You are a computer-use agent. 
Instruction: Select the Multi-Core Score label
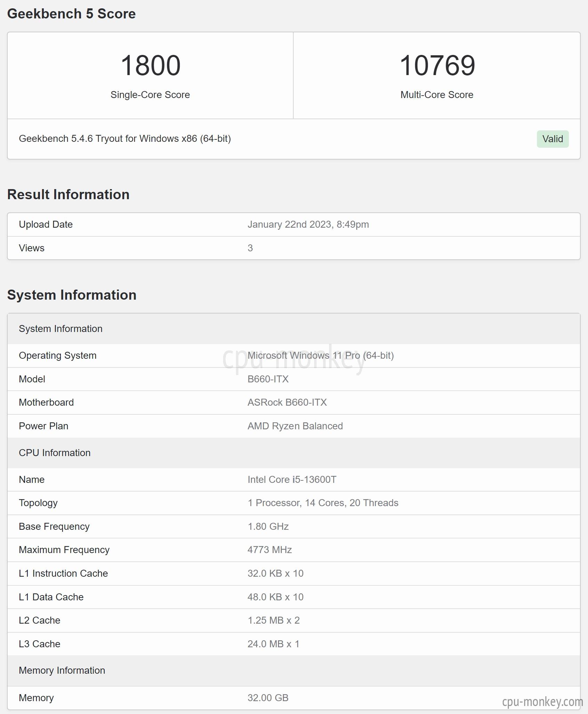pyautogui.click(x=437, y=95)
